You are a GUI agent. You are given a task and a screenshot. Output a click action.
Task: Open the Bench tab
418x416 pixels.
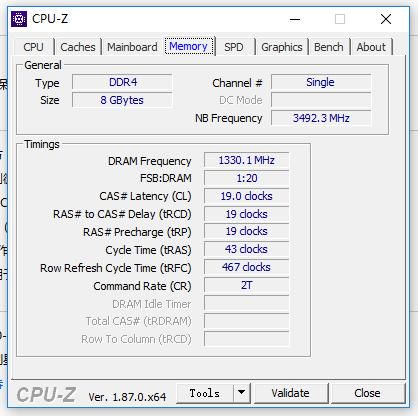click(329, 47)
